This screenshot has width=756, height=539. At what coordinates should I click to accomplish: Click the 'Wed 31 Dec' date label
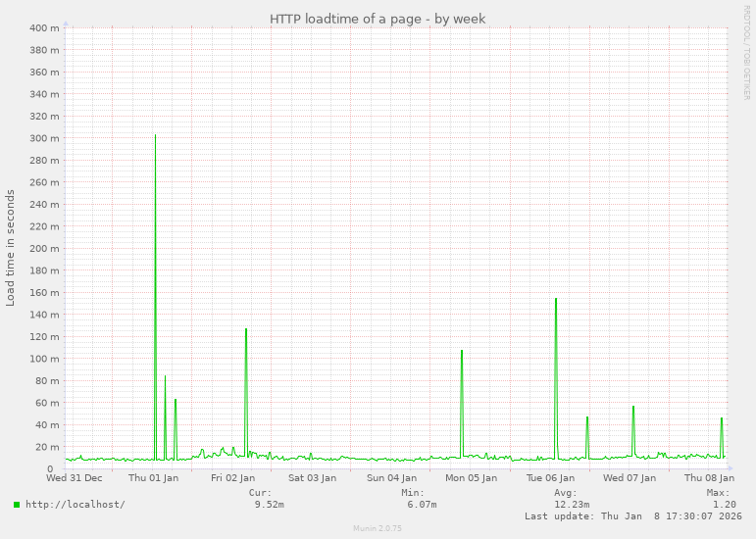[x=75, y=478]
